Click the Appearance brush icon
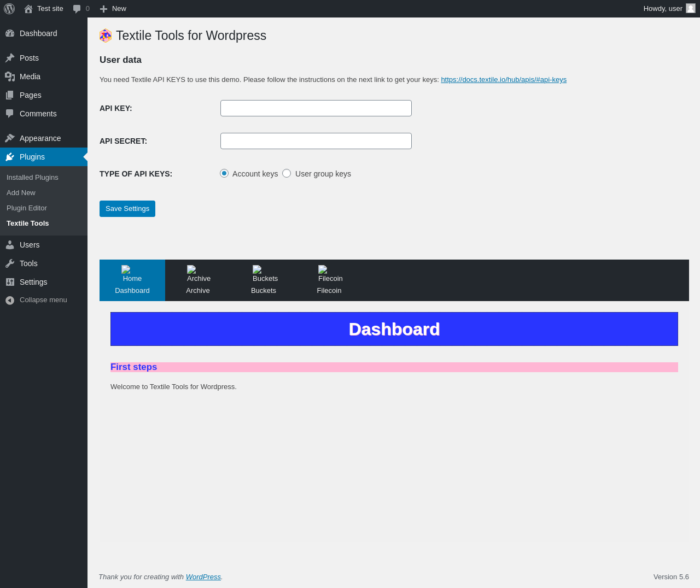700x588 pixels. [10, 138]
